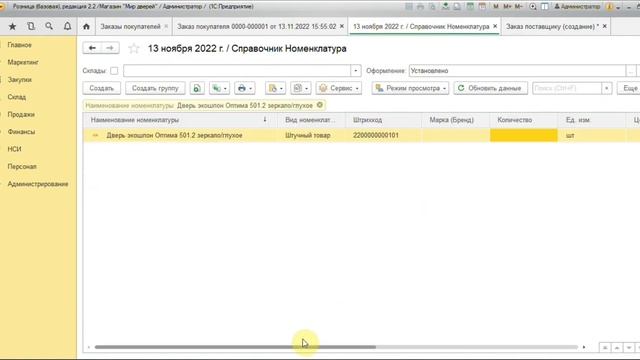Open the Сервис dropdown menu
The image size is (640, 360).
tap(339, 88)
